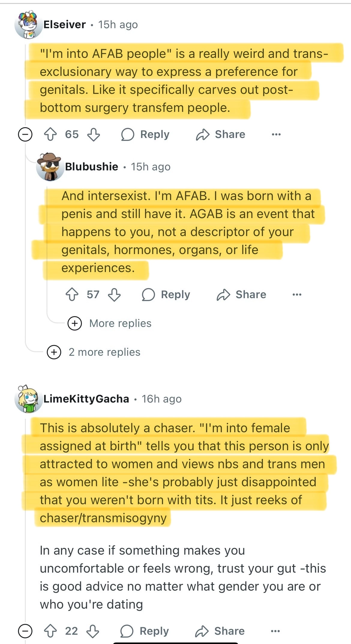This screenshot has height=644, width=351.
Task: Downvote Blubushie's reply with 57 points
Action: click(114, 295)
